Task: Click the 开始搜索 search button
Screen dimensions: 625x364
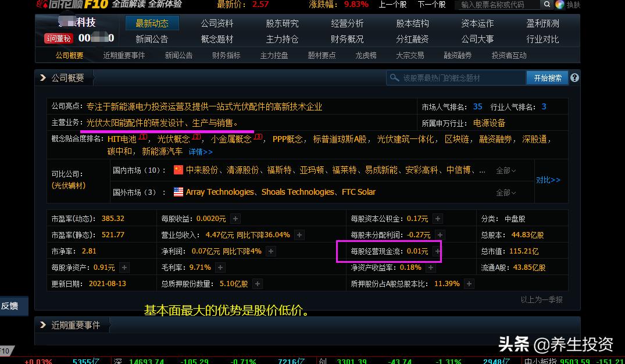Action: point(547,77)
